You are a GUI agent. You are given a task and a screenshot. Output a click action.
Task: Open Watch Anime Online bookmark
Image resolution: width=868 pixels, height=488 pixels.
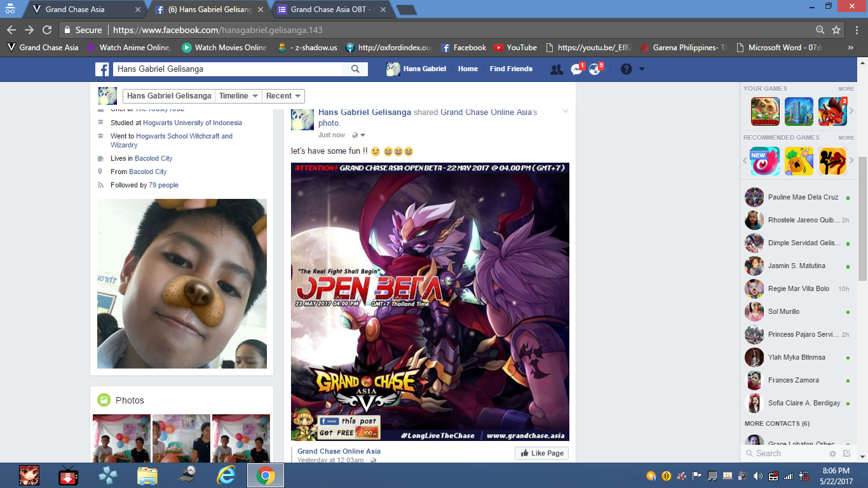pos(129,48)
